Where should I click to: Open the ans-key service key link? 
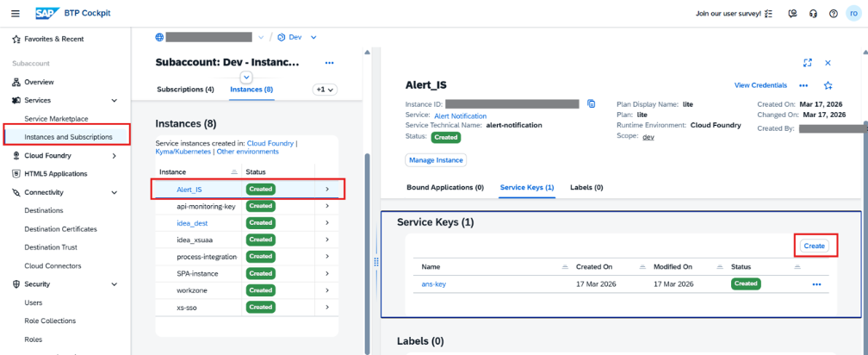click(433, 284)
